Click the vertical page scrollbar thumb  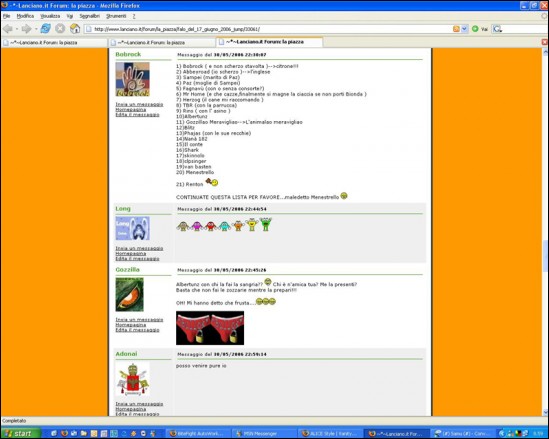[545, 256]
